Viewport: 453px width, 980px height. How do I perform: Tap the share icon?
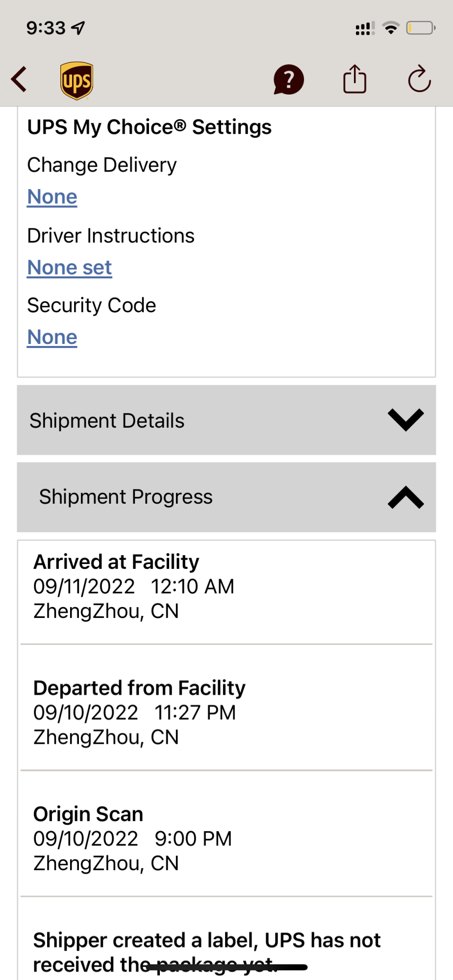coord(354,79)
